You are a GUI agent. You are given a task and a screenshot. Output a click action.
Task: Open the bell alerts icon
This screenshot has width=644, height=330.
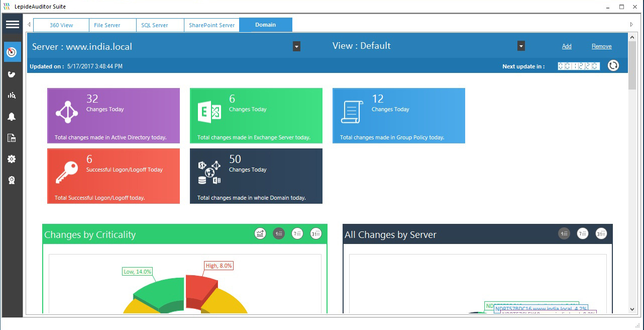(x=12, y=117)
